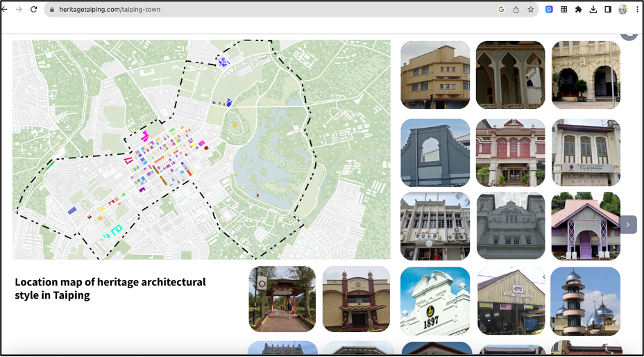Open the grid table extension icon
This screenshot has width=644, height=357.
pos(564,10)
